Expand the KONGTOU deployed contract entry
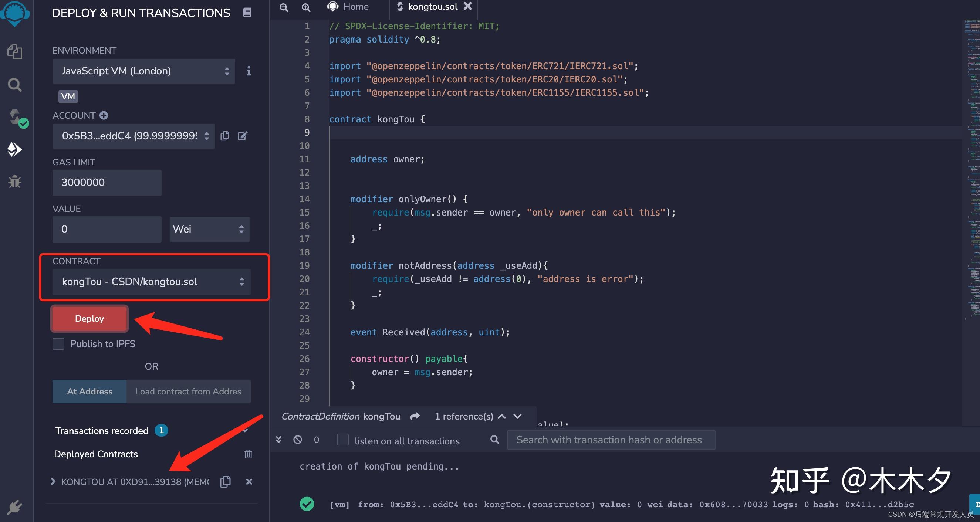This screenshot has width=980, height=522. 53,482
